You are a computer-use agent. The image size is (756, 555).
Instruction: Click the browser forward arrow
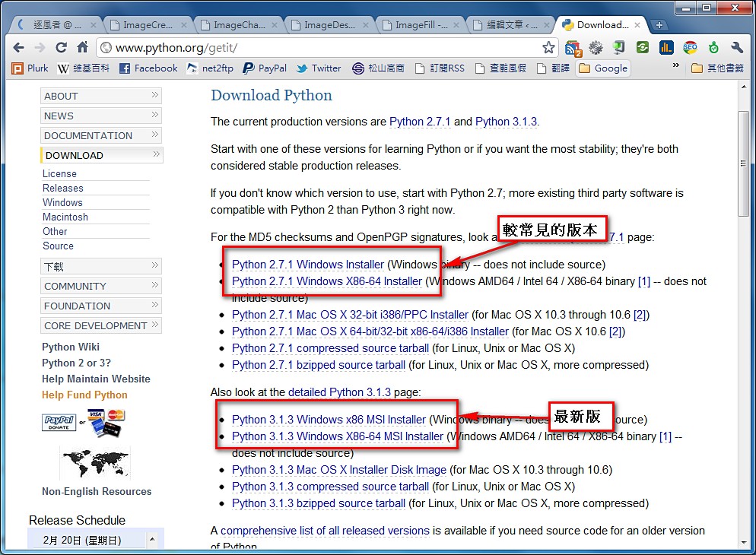point(40,48)
